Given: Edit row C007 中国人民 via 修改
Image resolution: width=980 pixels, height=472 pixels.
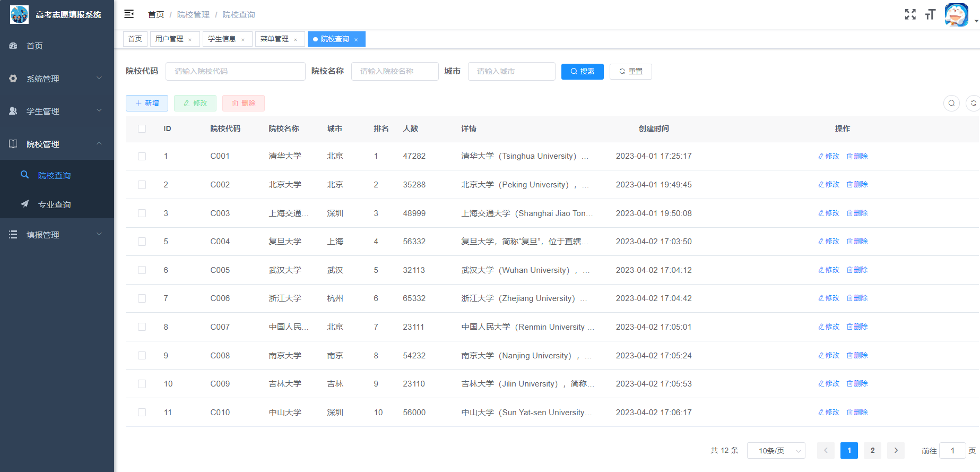Looking at the screenshot, I should click(x=829, y=327).
